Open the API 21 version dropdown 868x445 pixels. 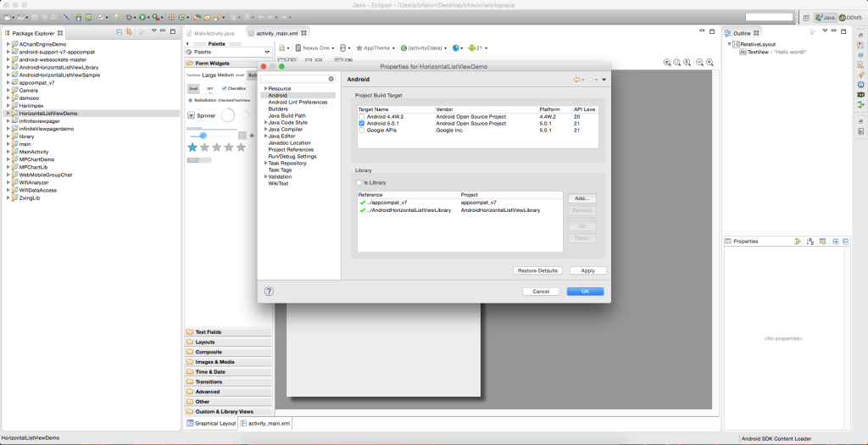point(478,48)
